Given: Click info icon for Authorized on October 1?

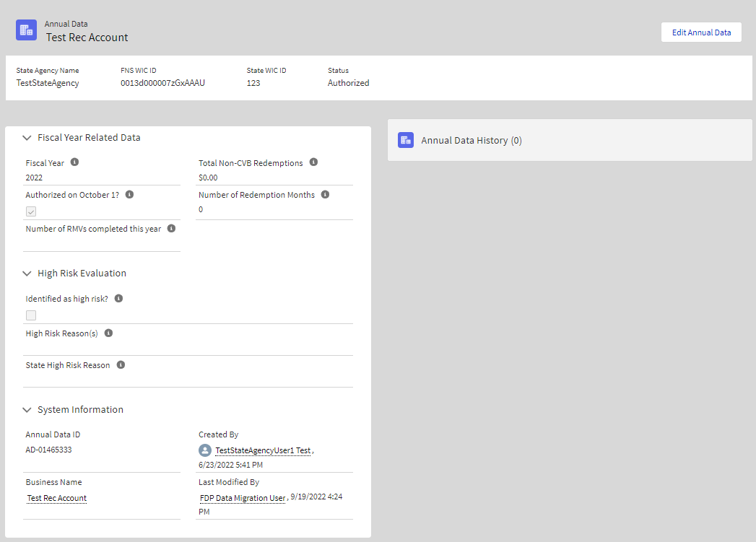Looking at the screenshot, I should [x=129, y=195].
